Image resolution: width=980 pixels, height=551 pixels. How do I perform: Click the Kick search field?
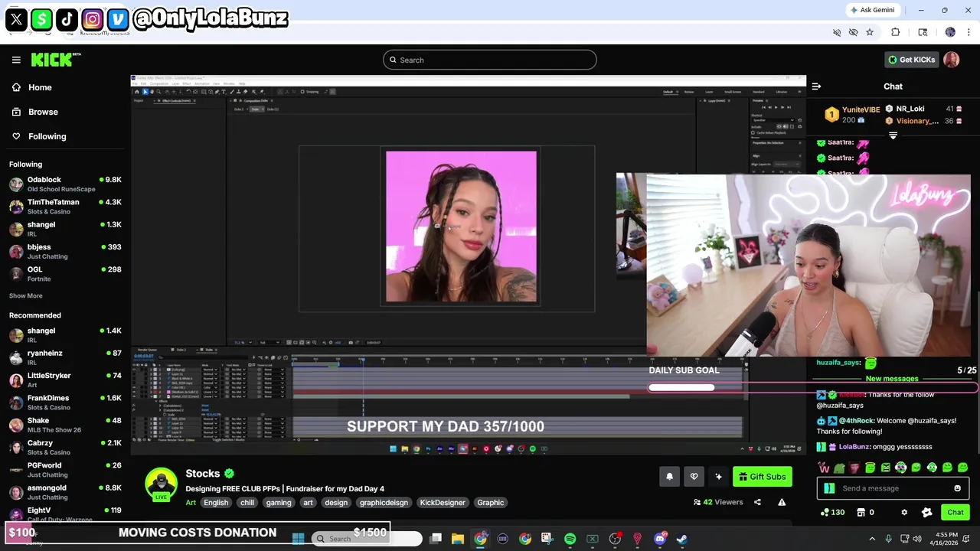coord(490,60)
